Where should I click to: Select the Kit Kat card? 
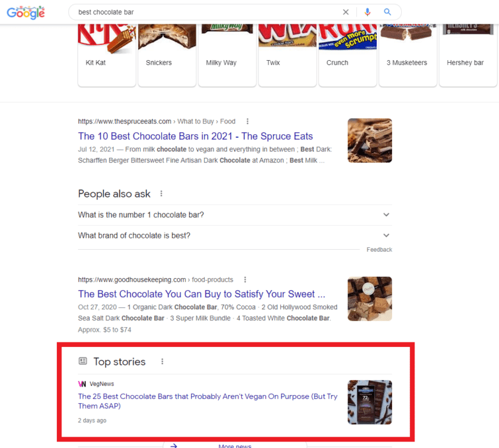tap(107, 55)
